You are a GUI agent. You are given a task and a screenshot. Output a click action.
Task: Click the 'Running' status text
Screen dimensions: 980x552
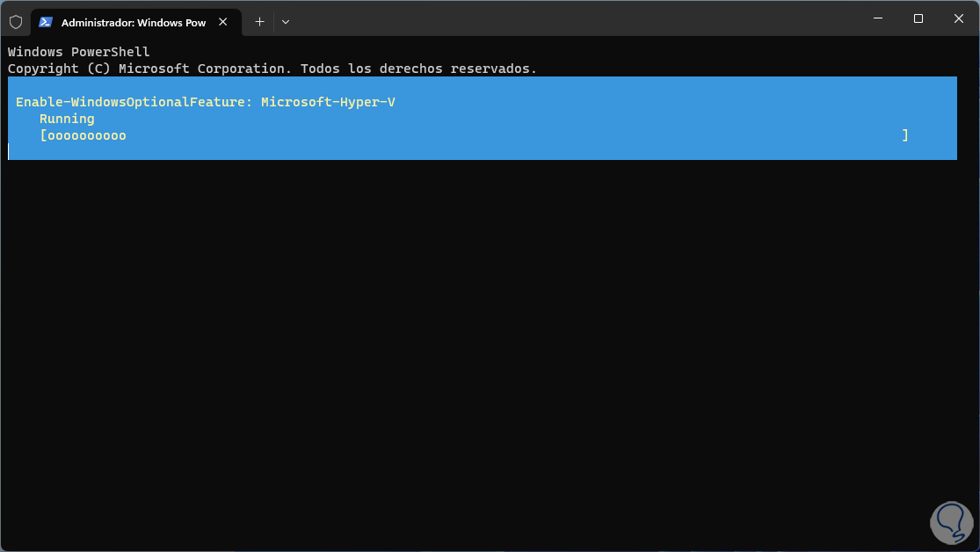tap(67, 119)
